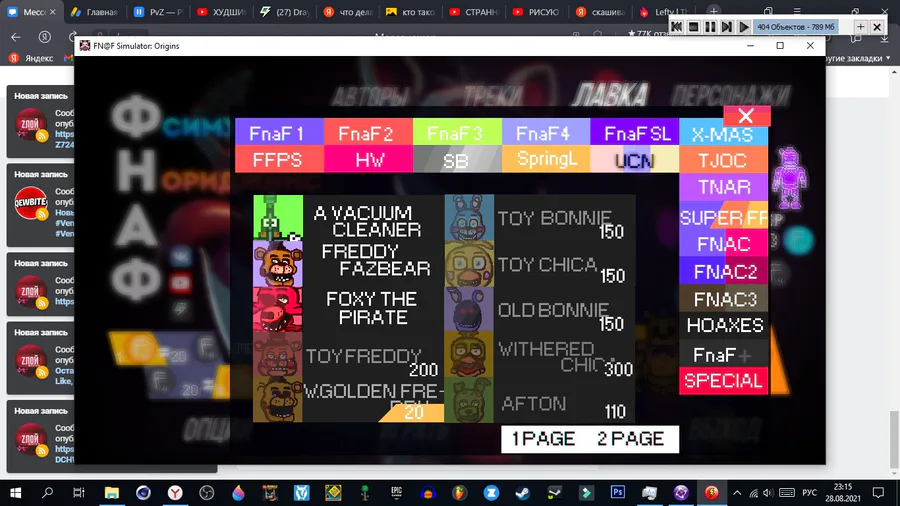Click the TOY FREDDY name label
This screenshot has height=506, width=900.
pos(363,356)
